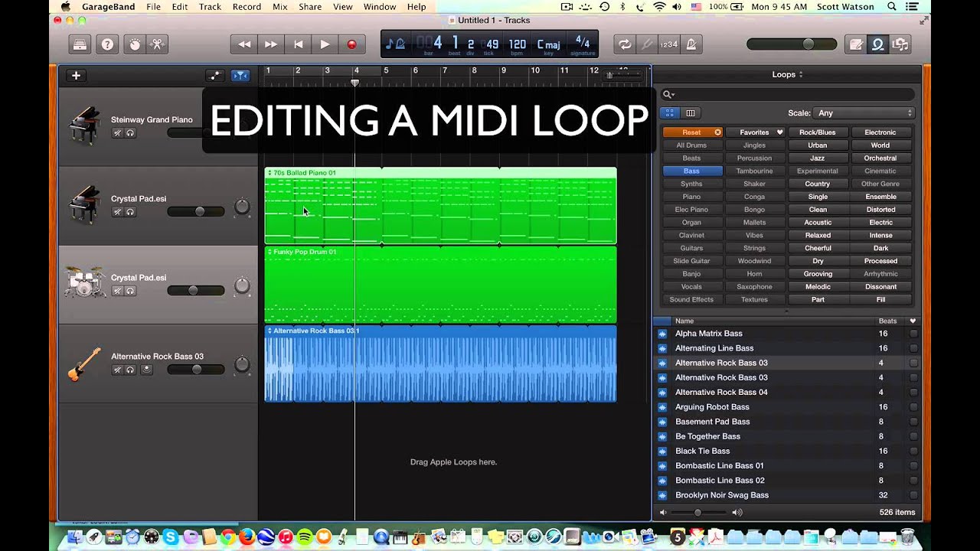Open the GarageBand application menu
980x551 pixels.
point(109,7)
